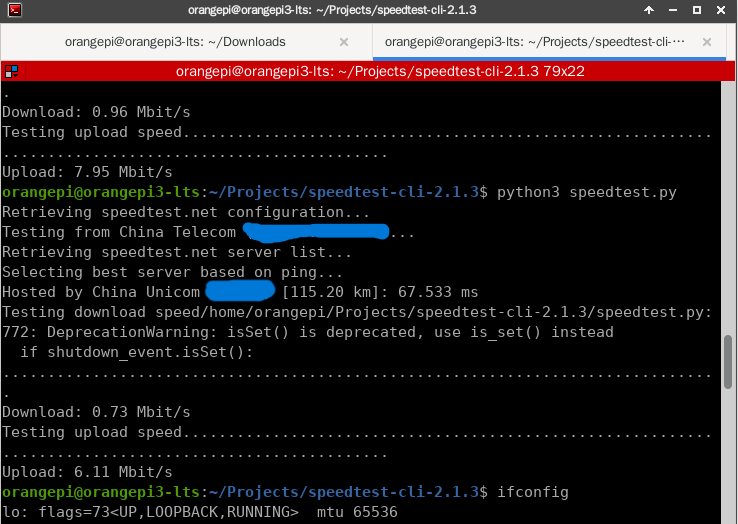This screenshot has width=738, height=524.
Task: Click the shade window up-arrow button
Action: [x=649, y=10]
